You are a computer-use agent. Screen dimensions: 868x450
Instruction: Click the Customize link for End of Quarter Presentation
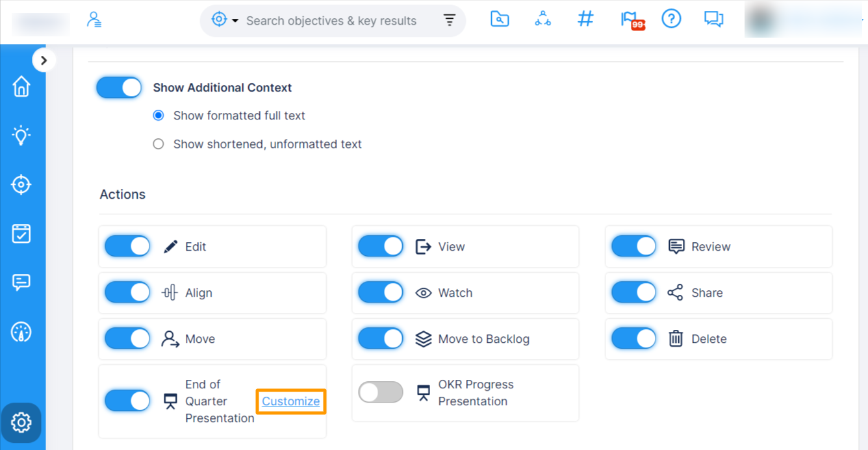290,401
